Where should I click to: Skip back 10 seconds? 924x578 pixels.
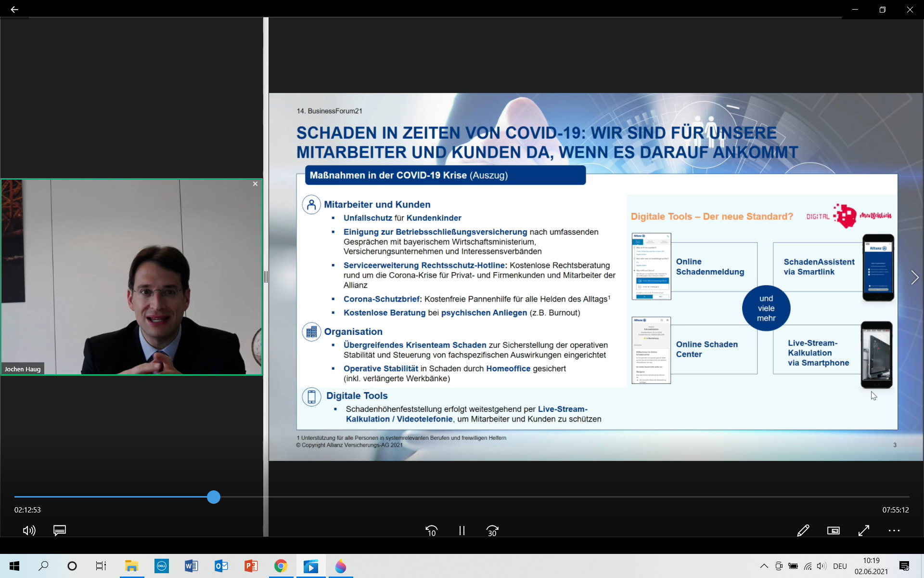431,530
